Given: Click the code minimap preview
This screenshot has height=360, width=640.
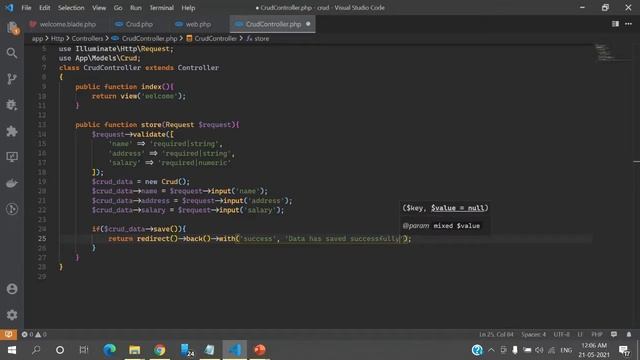Looking at the screenshot, I should tap(605, 52).
